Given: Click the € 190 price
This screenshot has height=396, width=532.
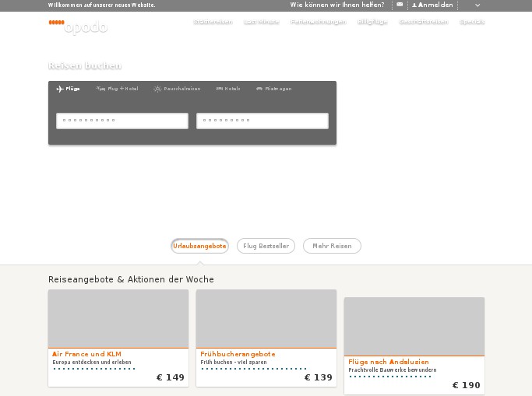Looking at the screenshot, I should (466, 385).
